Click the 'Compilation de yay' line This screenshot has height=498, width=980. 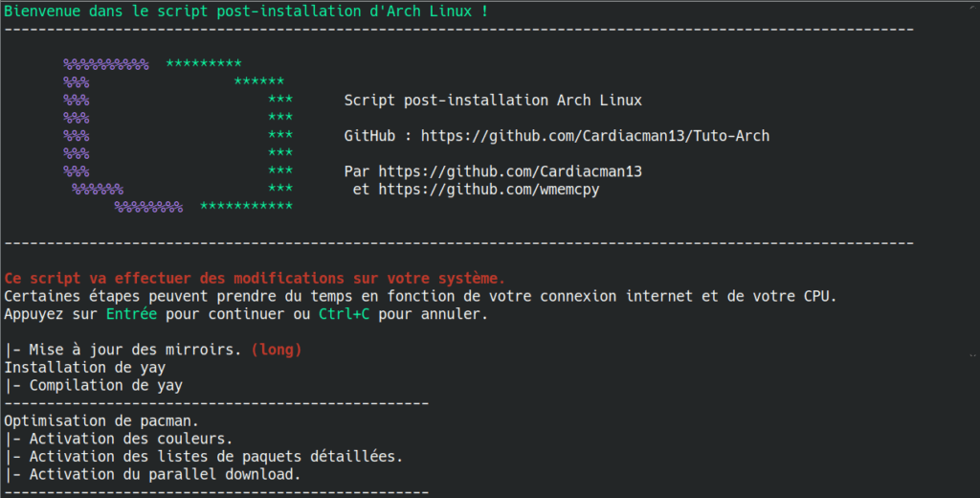click(x=94, y=385)
